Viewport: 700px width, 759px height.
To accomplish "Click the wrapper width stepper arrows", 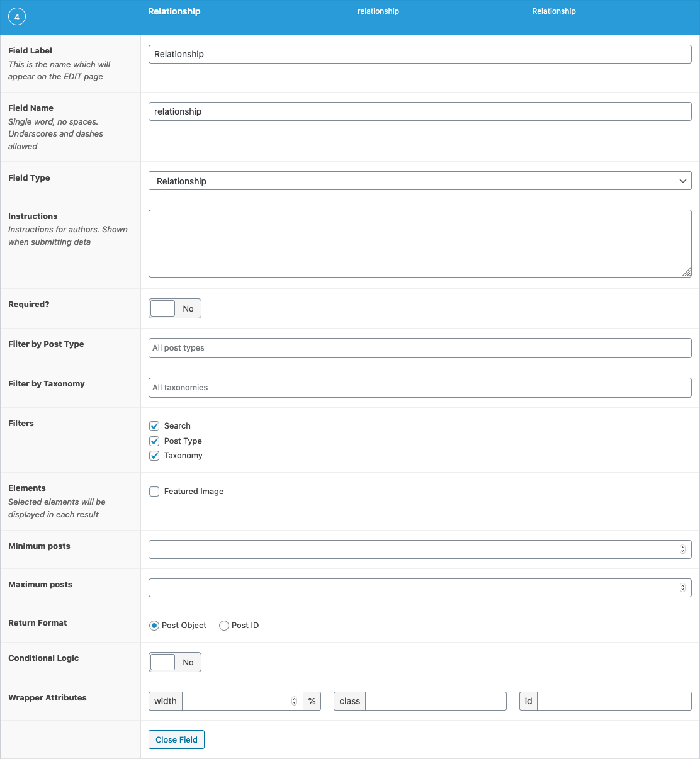I will point(294,701).
